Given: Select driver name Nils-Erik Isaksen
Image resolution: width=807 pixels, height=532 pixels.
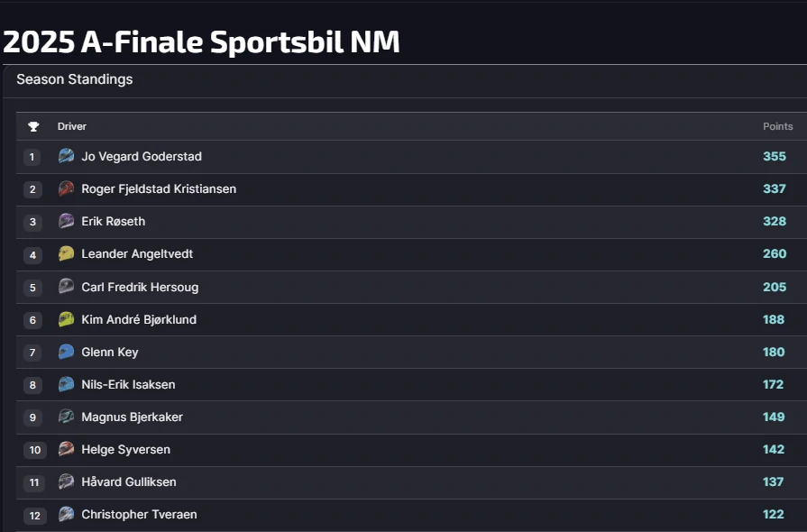Looking at the screenshot, I should [x=128, y=384].
